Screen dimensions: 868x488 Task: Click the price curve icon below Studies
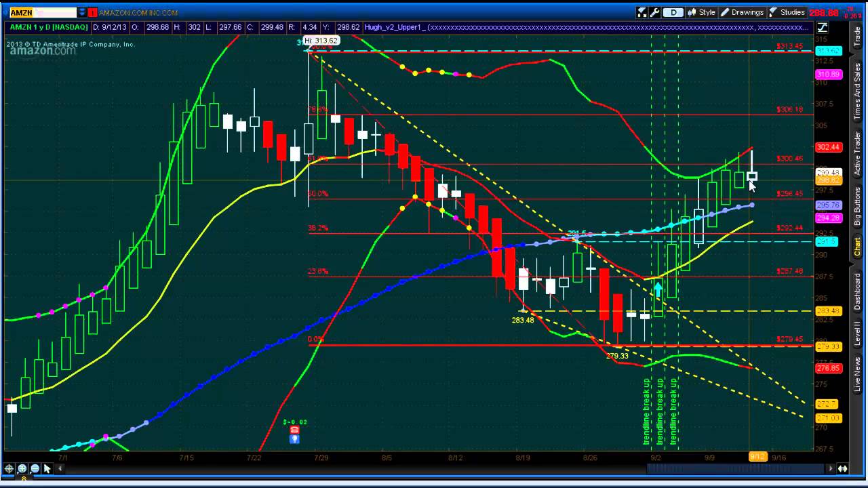[822, 28]
